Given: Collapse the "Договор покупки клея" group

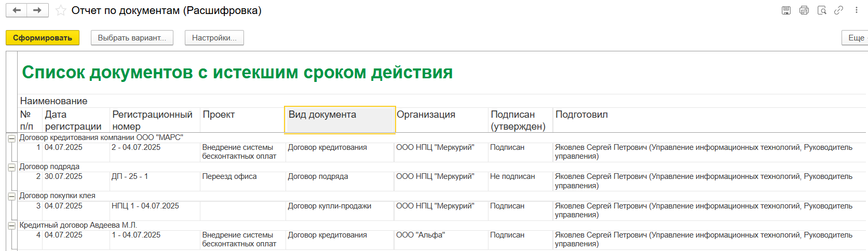Looking at the screenshot, I should (11, 197).
